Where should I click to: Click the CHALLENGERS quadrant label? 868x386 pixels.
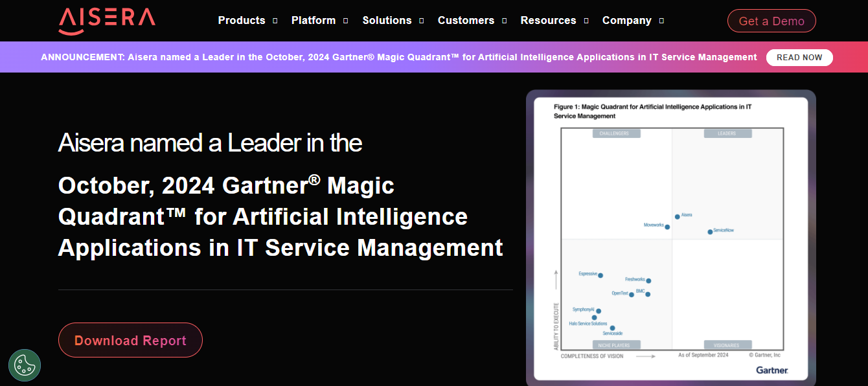616,133
